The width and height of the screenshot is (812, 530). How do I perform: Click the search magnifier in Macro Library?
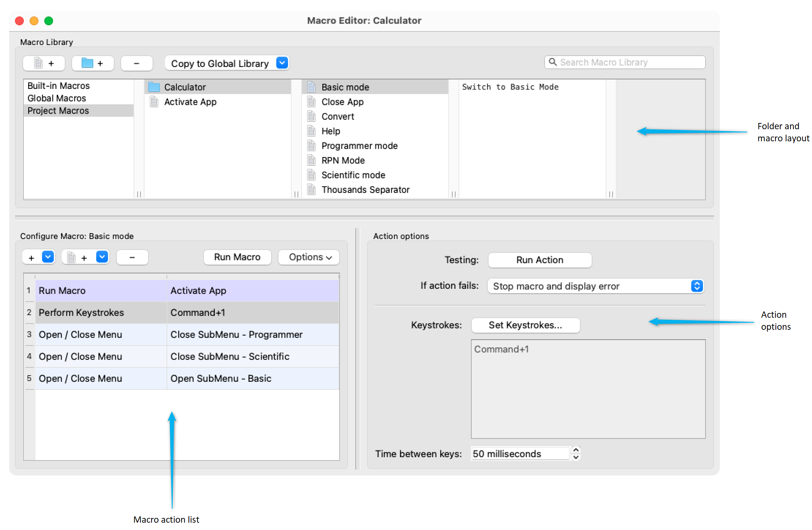[x=553, y=62]
